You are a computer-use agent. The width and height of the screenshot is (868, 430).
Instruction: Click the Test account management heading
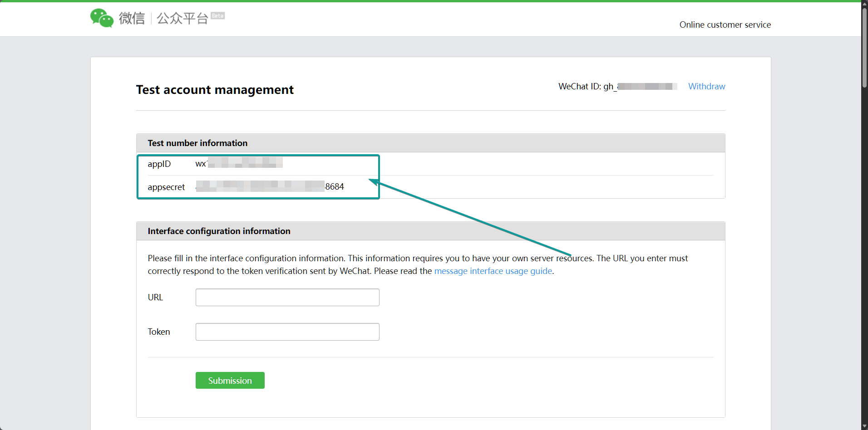215,90
